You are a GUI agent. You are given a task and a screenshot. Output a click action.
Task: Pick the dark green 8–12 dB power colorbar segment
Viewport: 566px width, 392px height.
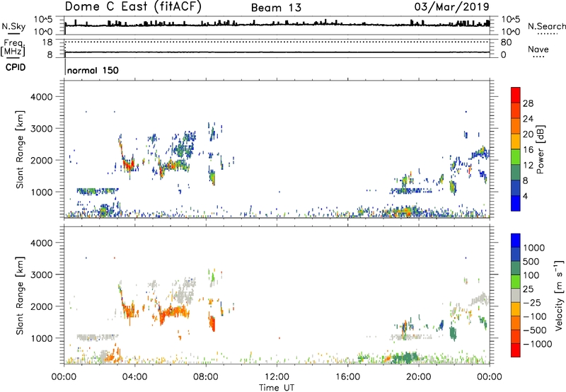click(516, 173)
